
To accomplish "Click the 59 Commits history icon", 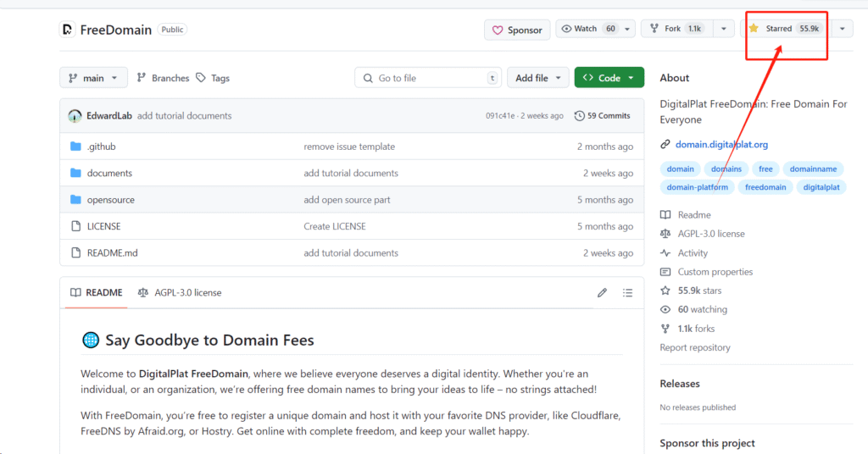I will 579,115.
